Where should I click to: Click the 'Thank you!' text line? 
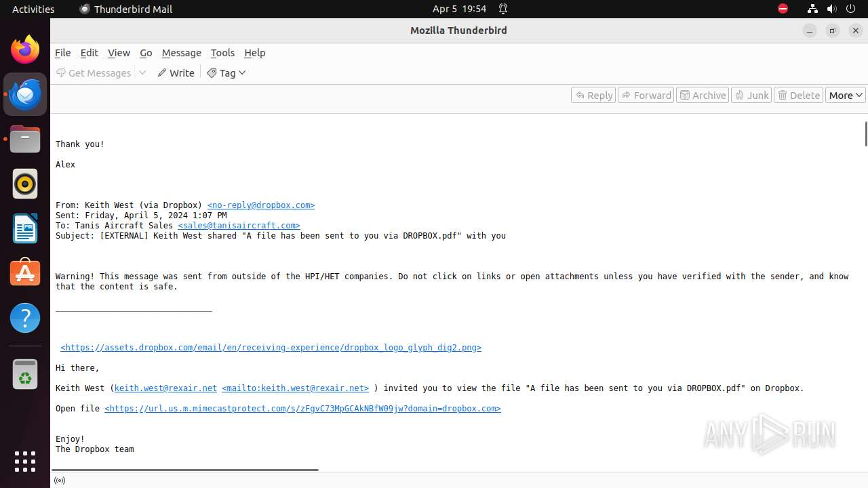pos(80,144)
